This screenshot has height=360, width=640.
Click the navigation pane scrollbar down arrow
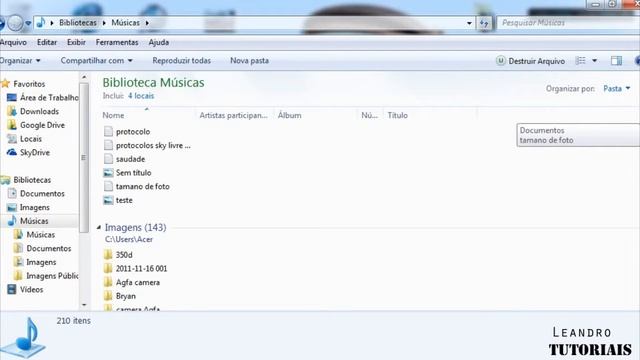click(x=84, y=305)
